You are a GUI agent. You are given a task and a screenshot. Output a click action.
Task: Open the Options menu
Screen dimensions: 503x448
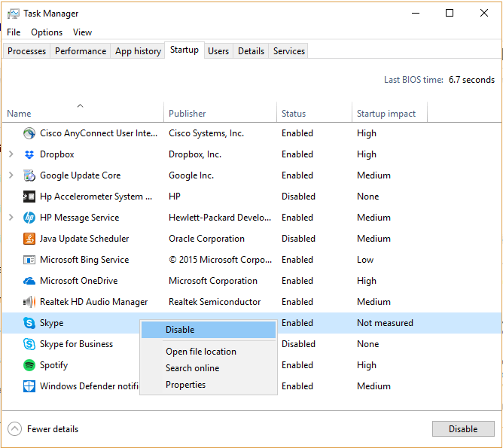click(47, 32)
